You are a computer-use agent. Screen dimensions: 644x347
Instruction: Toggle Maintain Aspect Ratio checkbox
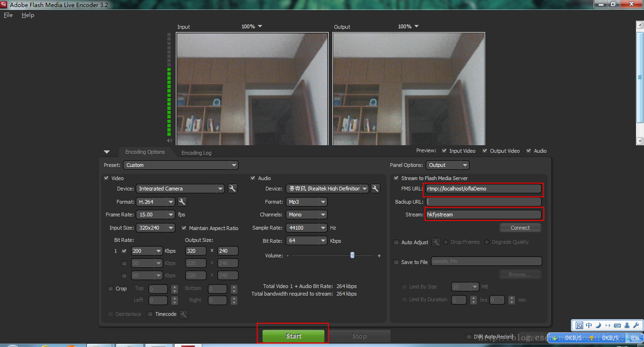click(x=184, y=228)
